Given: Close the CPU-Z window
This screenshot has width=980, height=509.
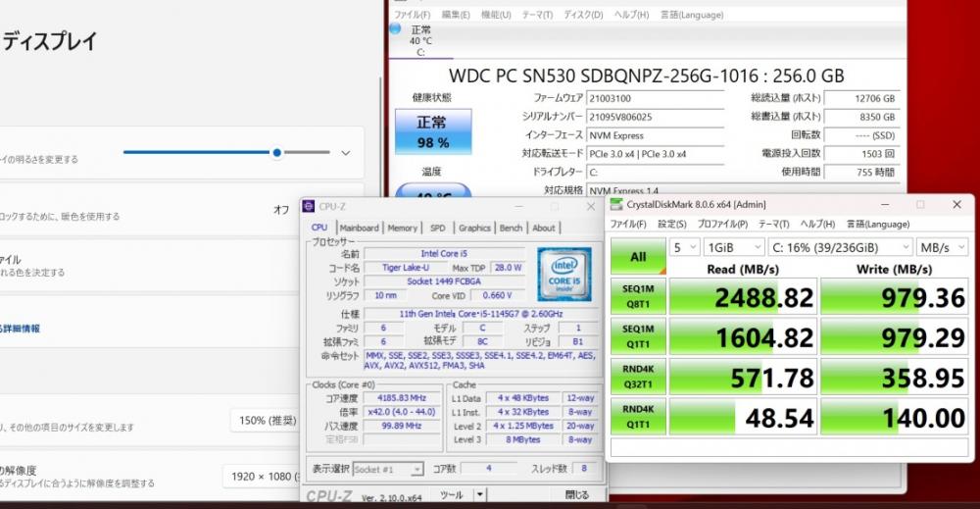Looking at the screenshot, I should [591, 206].
